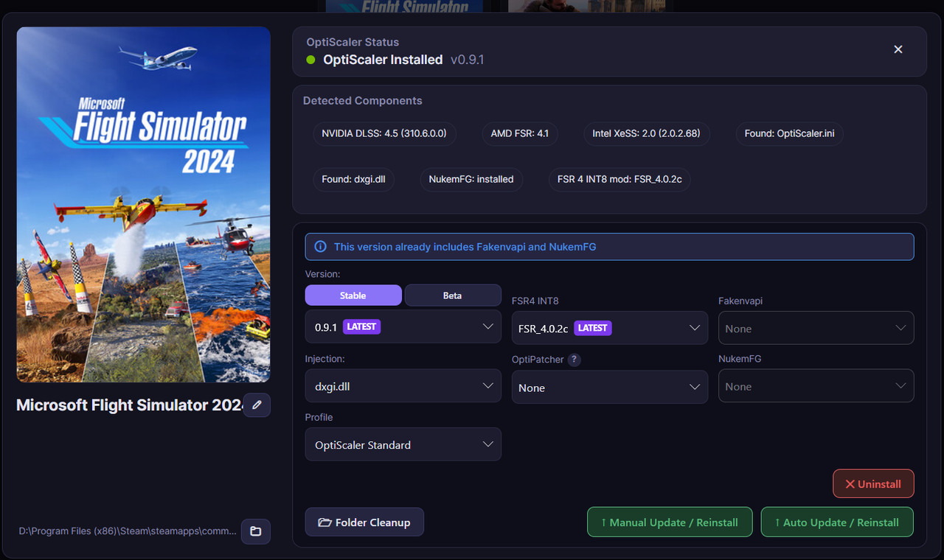This screenshot has width=944, height=560.
Task: Click the game install path text
Action: click(x=128, y=531)
